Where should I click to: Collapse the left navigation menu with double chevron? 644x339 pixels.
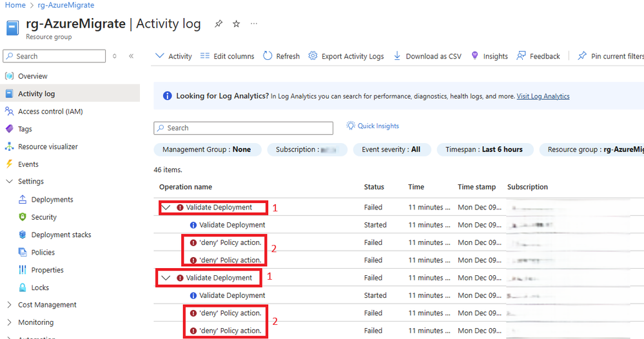131,56
